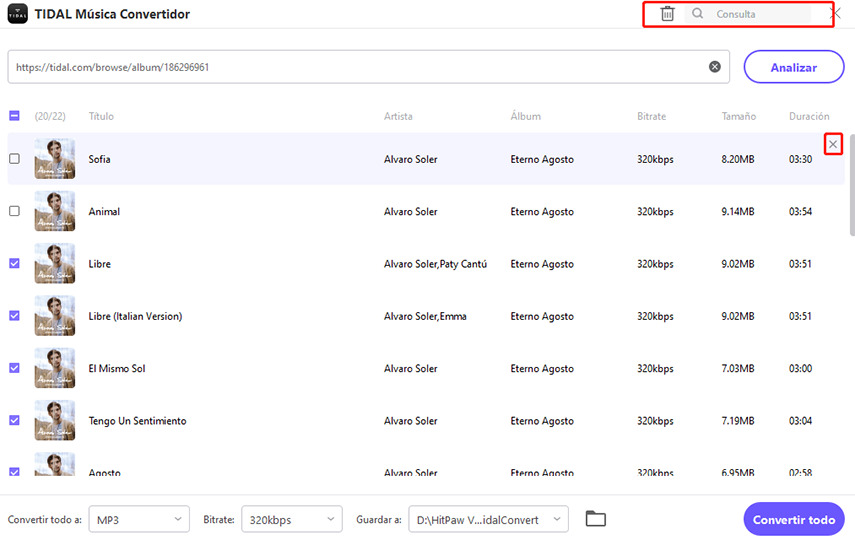The height and width of the screenshot is (540, 855).
Task: Click the Analizar button
Action: pos(794,67)
